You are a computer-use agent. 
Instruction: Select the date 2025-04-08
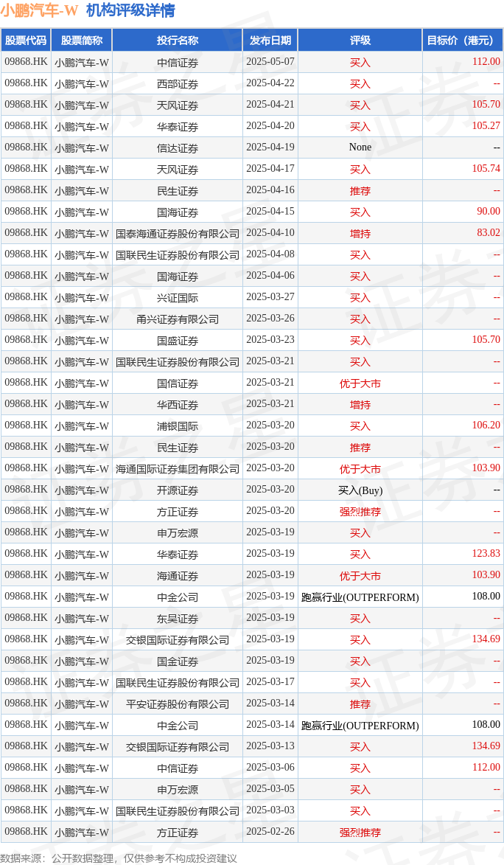[270, 254]
